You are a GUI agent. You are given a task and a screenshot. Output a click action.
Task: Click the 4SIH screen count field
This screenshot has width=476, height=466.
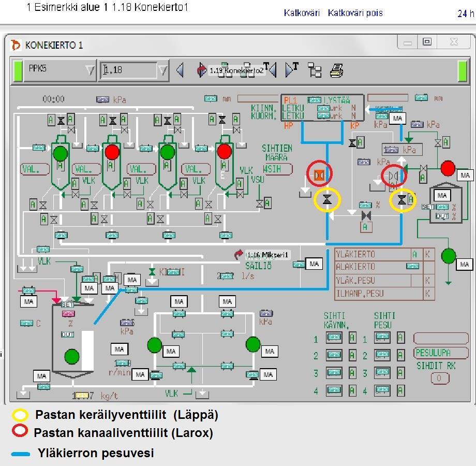pos(277,169)
